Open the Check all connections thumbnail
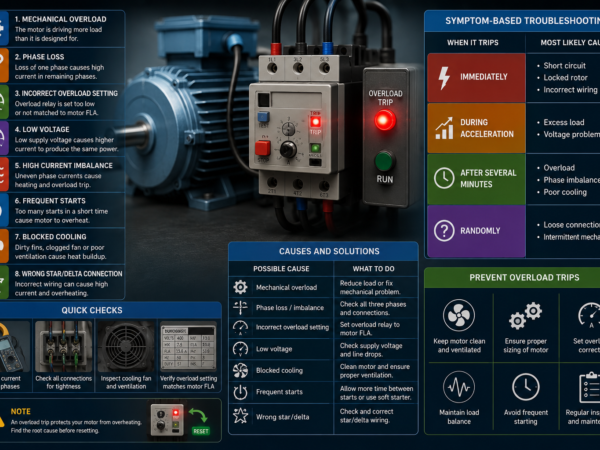600x450 pixels. pos(64,346)
